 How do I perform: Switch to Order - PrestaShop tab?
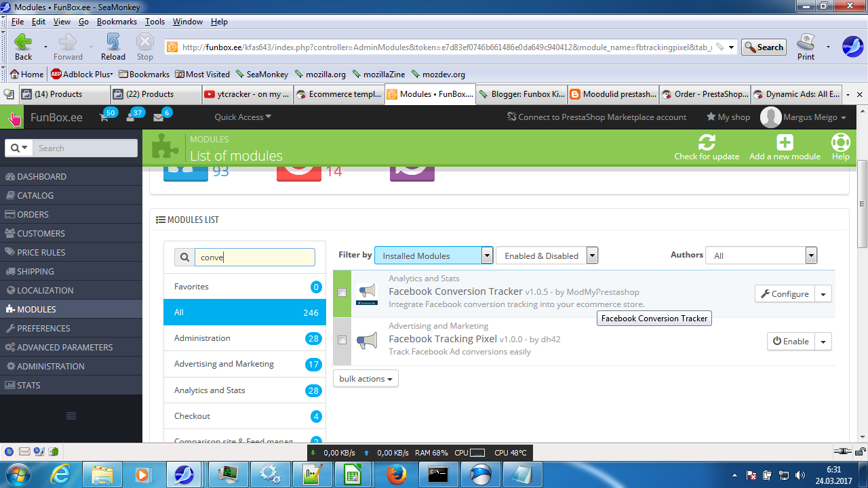[705, 94]
